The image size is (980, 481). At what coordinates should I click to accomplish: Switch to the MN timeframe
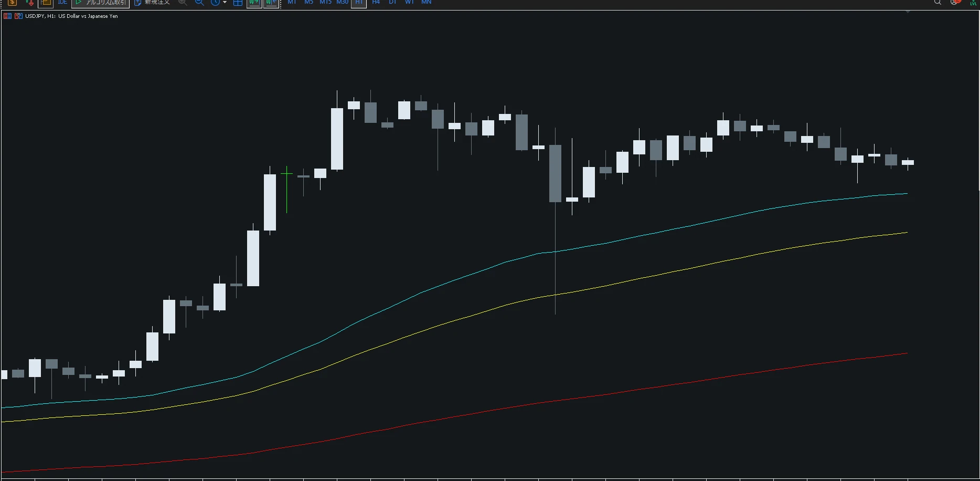tap(427, 2)
